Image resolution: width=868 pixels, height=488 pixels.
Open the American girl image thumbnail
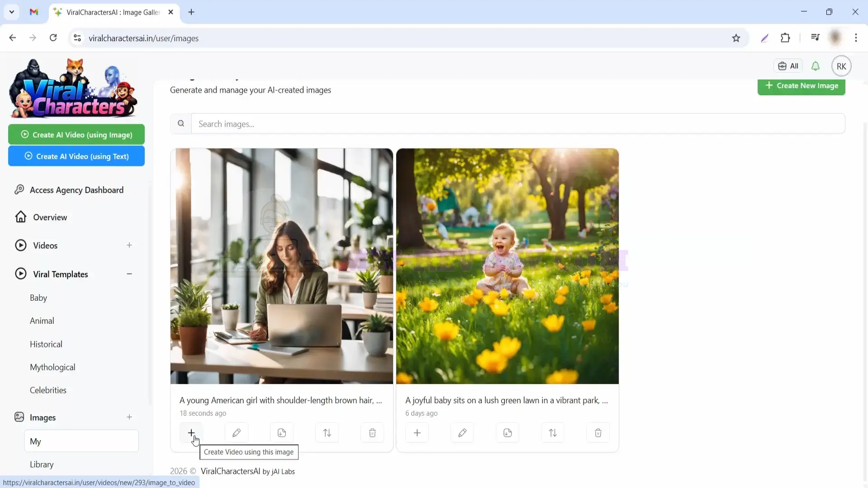coord(282,266)
